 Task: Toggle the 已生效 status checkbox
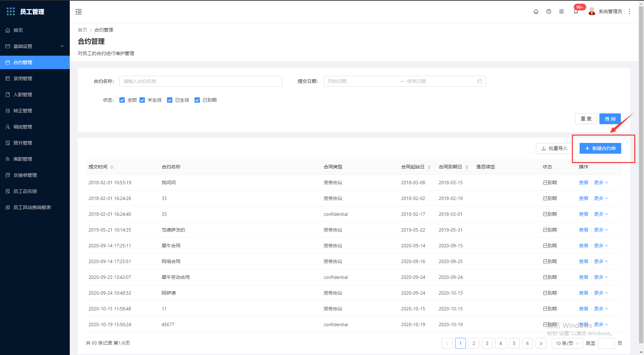(x=170, y=100)
